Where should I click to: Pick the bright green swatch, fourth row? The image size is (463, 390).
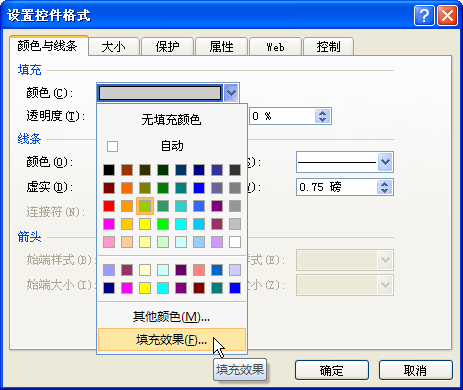pyautogui.click(x=163, y=224)
